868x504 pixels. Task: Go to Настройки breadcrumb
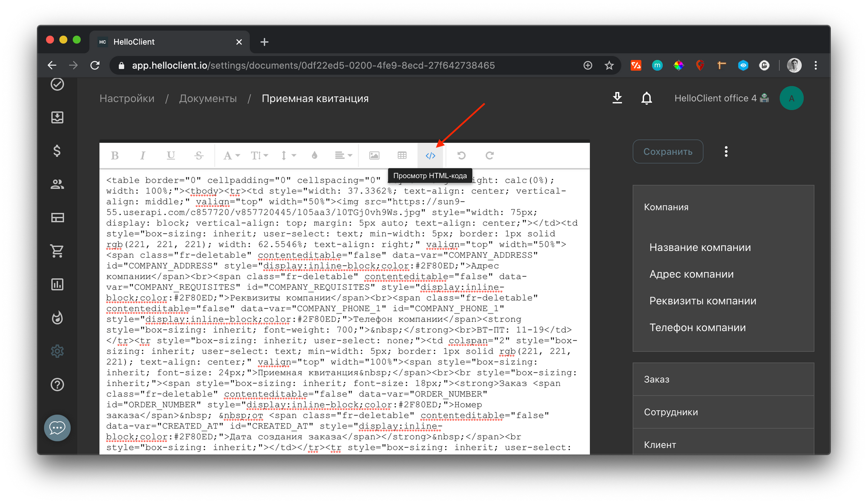(x=127, y=98)
